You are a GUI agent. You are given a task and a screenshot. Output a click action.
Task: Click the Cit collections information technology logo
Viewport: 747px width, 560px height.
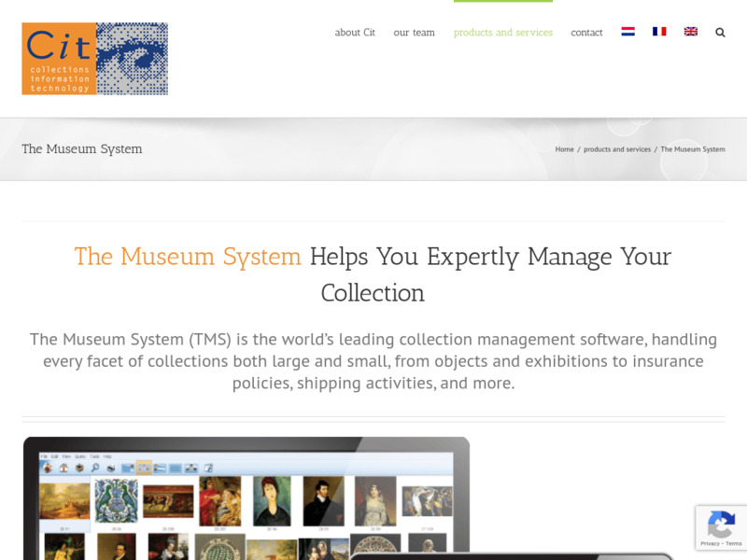(x=95, y=59)
